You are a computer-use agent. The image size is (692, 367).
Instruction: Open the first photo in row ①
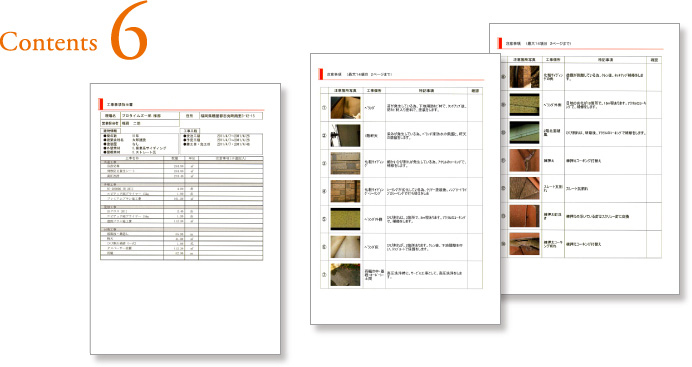345,108
